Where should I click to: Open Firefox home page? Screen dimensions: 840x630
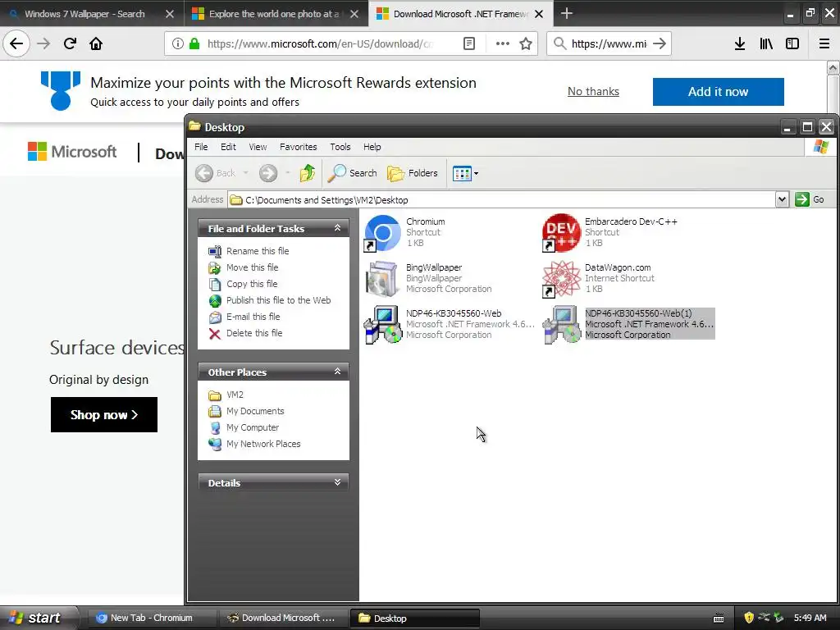(96, 43)
